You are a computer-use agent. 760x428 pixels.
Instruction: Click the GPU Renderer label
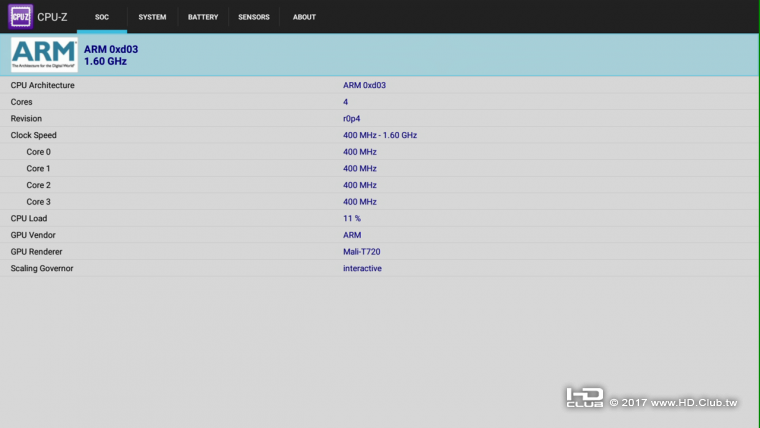click(x=36, y=252)
